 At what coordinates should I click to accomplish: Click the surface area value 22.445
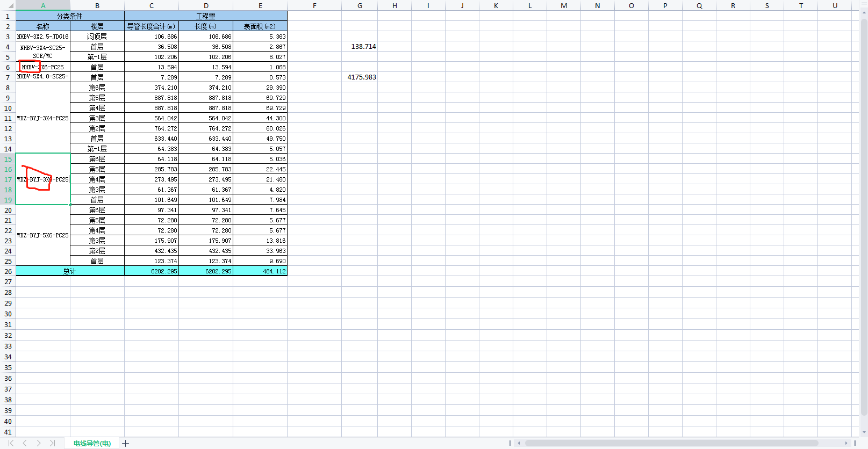[x=260, y=169]
